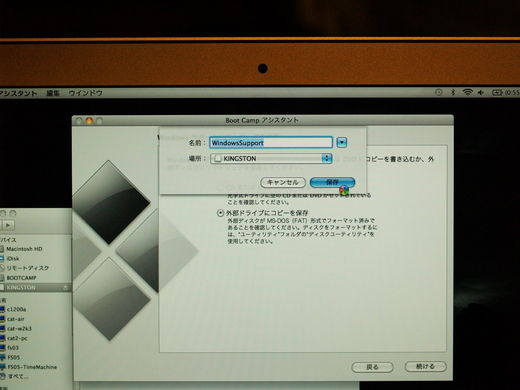Select リモートディスク in Finder sidebar
The width and height of the screenshot is (520, 390).
pos(27,268)
